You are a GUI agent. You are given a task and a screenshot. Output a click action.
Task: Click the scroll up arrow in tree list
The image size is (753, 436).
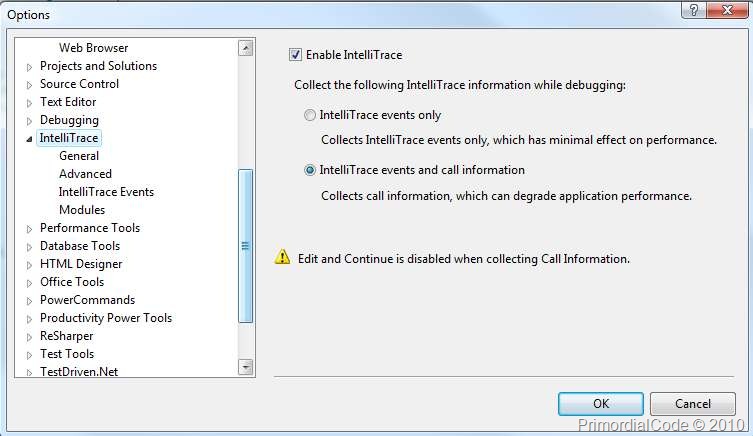coord(245,48)
